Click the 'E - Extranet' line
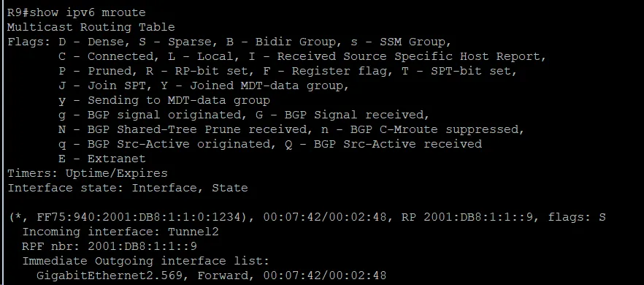Viewport: 644px width, 285px height. (x=102, y=159)
